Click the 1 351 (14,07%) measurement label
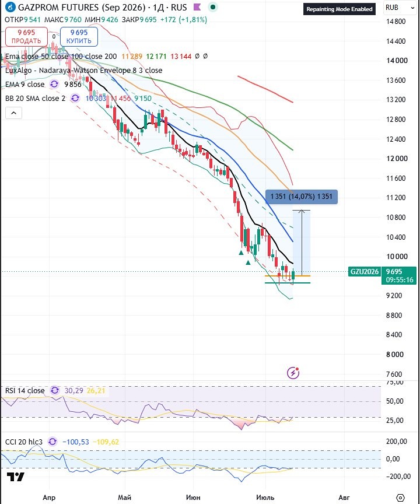The width and height of the screenshot is (420, 504). click(x=302, y=197)
